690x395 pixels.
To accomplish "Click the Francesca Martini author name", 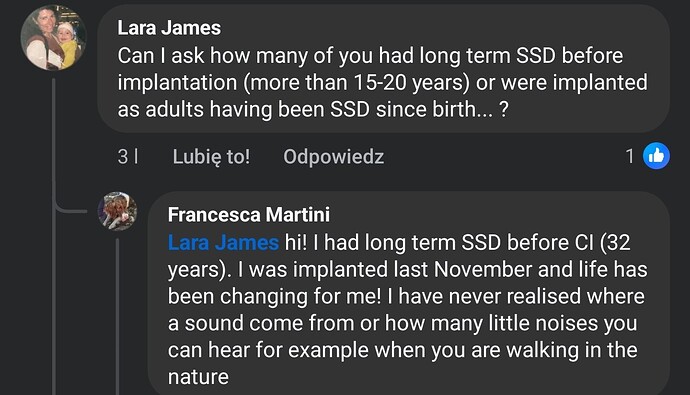I will pyautogui.click(x=249, y=215).
